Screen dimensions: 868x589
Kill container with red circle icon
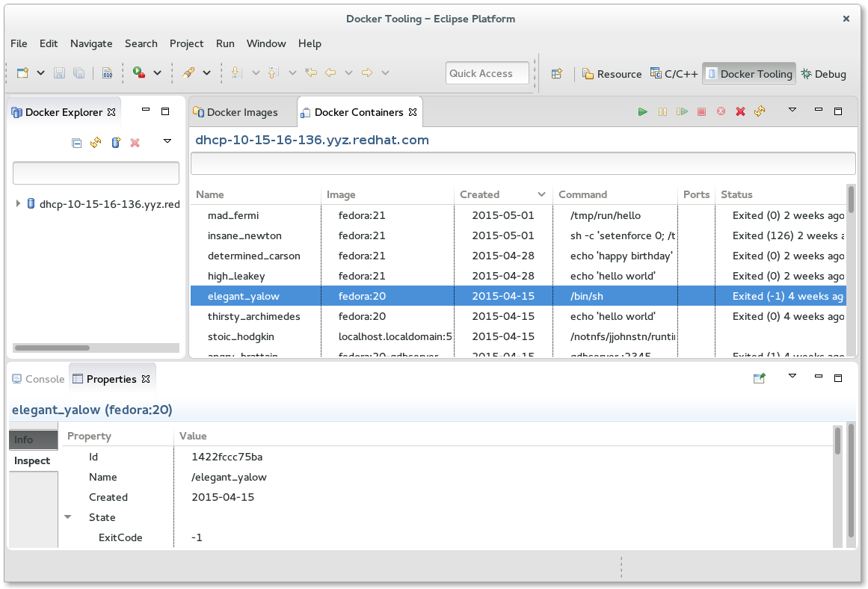[721, 111]
